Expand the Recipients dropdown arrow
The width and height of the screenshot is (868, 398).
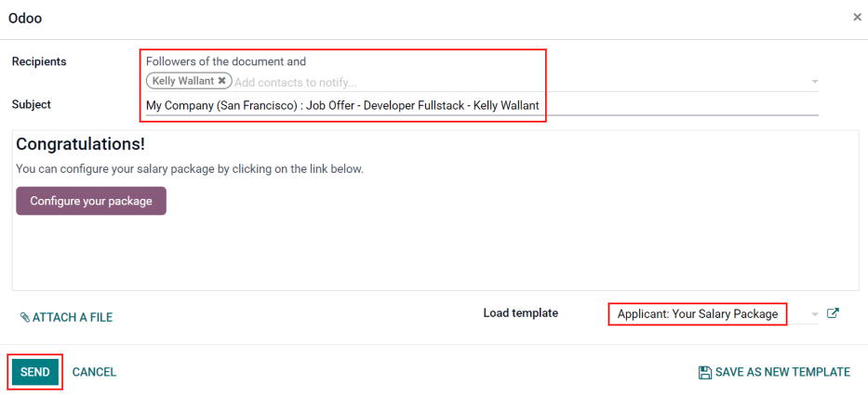815,82
